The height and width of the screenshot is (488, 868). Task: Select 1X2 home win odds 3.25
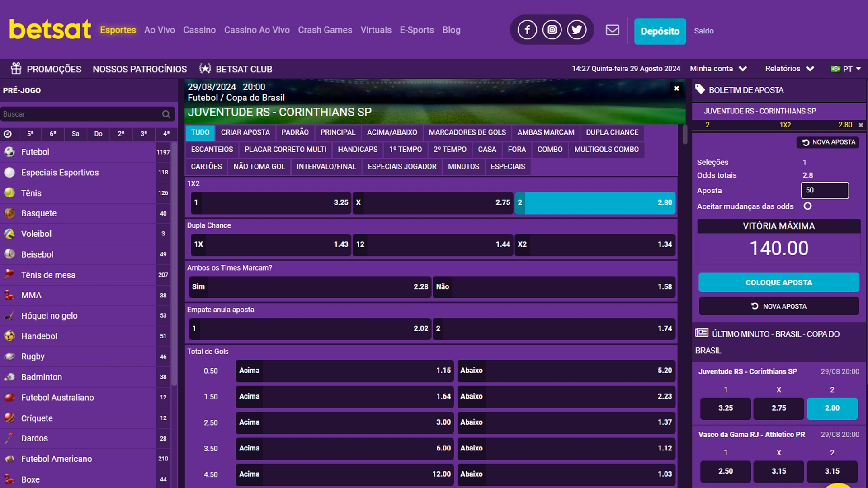tap(271, 202)
